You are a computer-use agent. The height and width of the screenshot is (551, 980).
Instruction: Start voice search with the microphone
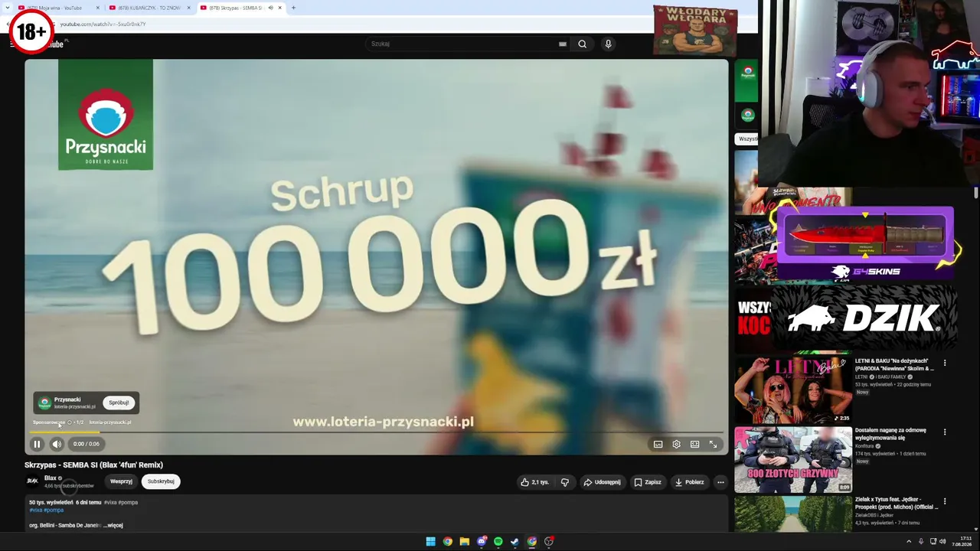point(608,44)
